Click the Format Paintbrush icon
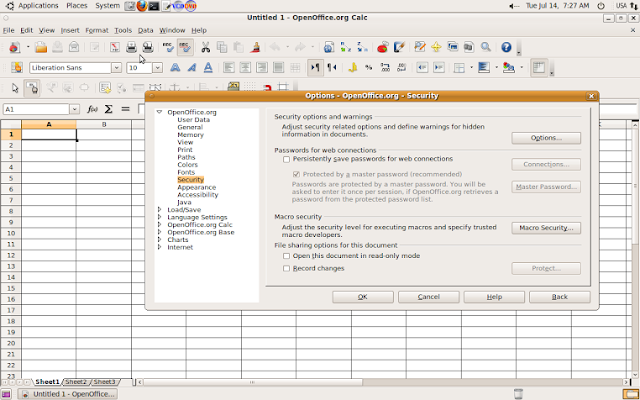The image size is (640, 400). (256, 47)
